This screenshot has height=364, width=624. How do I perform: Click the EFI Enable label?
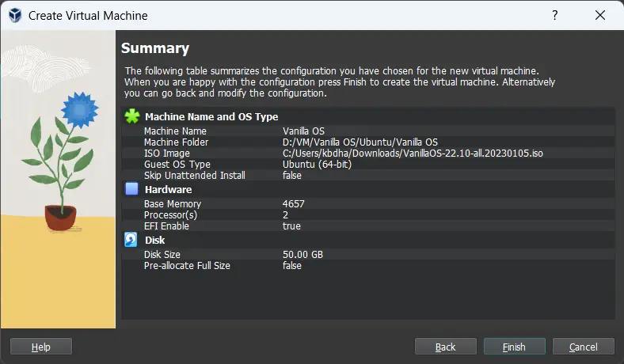click(166, 226)
